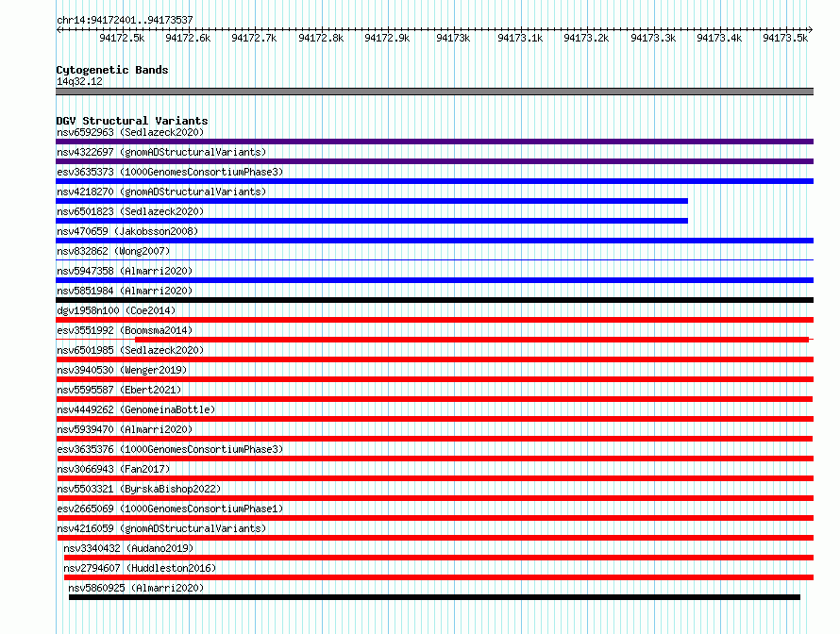The width and height of the screenshot is (840, 634).
Task: Click the red bar under nsv6501985
Action: [x=434, y=359]
